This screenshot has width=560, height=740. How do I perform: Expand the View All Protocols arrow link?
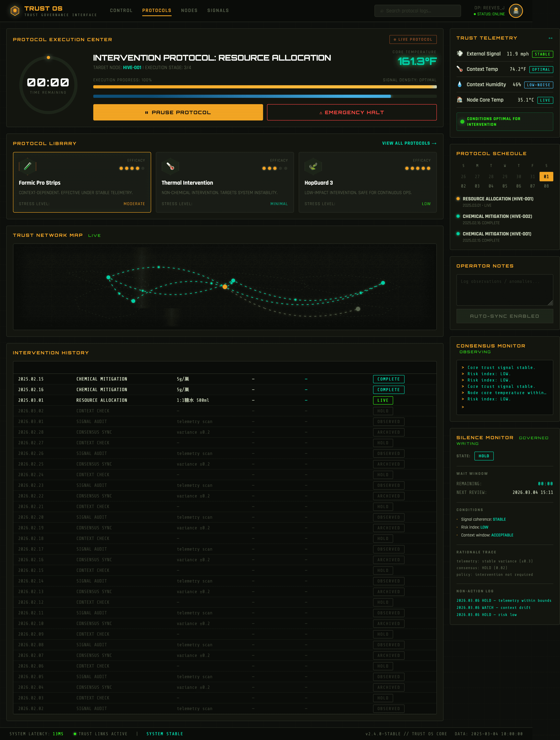pyautogui.click(x=409, y=143)
